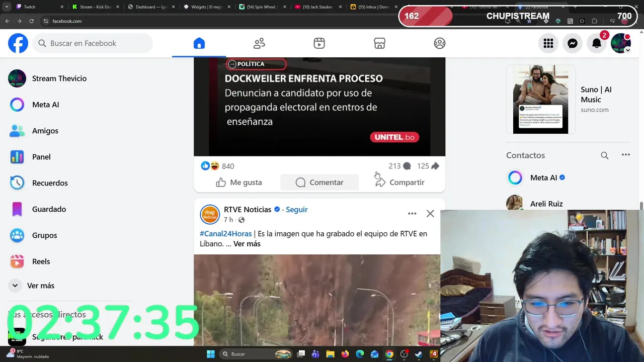This screenshot has width=644, height=362.
Task: Open OBS Studio from the taskbar
Action: (x=404, y=354)
